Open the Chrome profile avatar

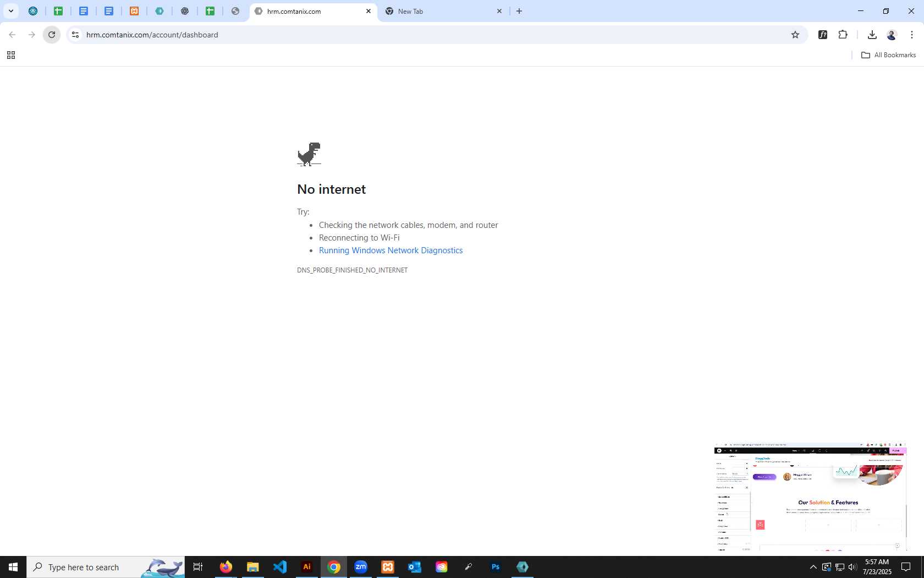coord(892,35)
